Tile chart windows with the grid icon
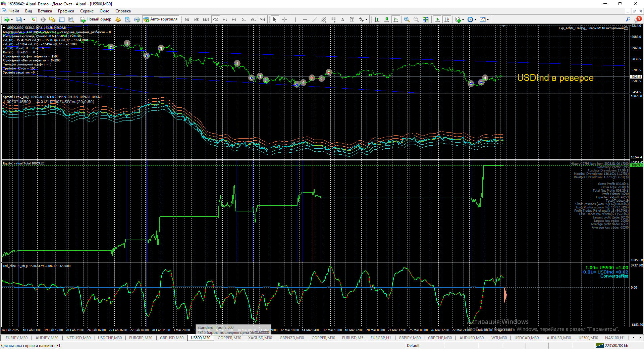Image resolution: width=644 pixels, height=349 pixels. click(x=426, y=19)
